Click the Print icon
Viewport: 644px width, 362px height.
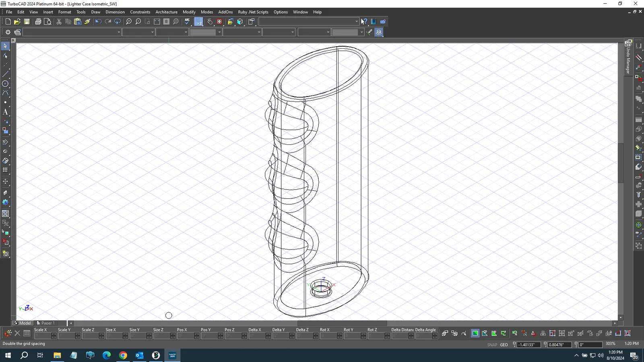(x=38, y=22)
